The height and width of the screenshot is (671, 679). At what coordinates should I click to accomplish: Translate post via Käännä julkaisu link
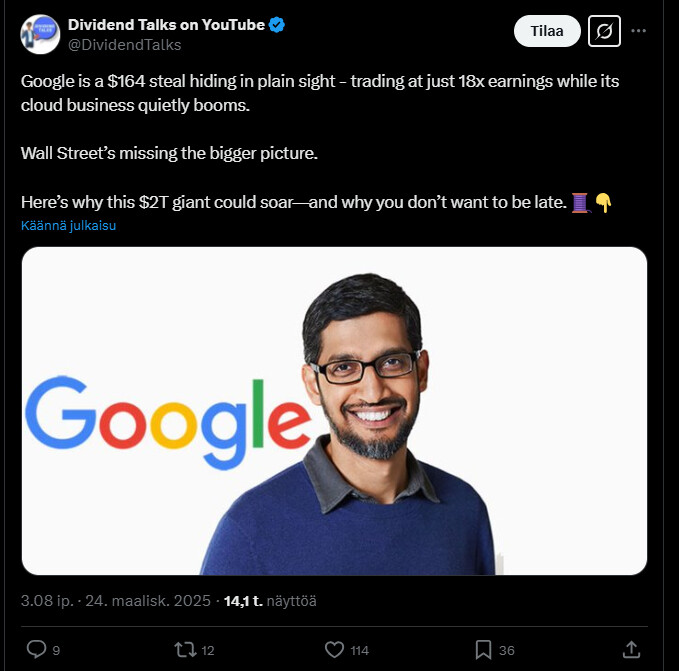click(x=68, y=226)
